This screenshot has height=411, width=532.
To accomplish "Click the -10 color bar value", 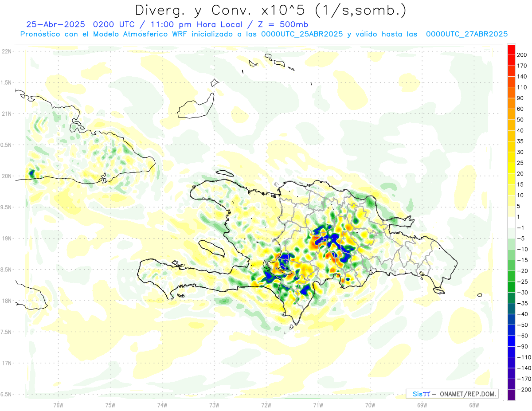I will [523, 249].
